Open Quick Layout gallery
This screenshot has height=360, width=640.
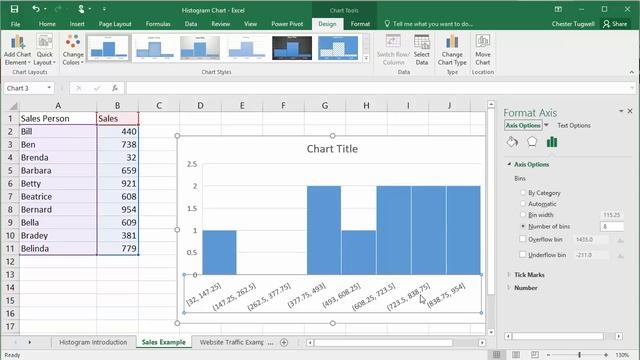click(x=44, y=50)
